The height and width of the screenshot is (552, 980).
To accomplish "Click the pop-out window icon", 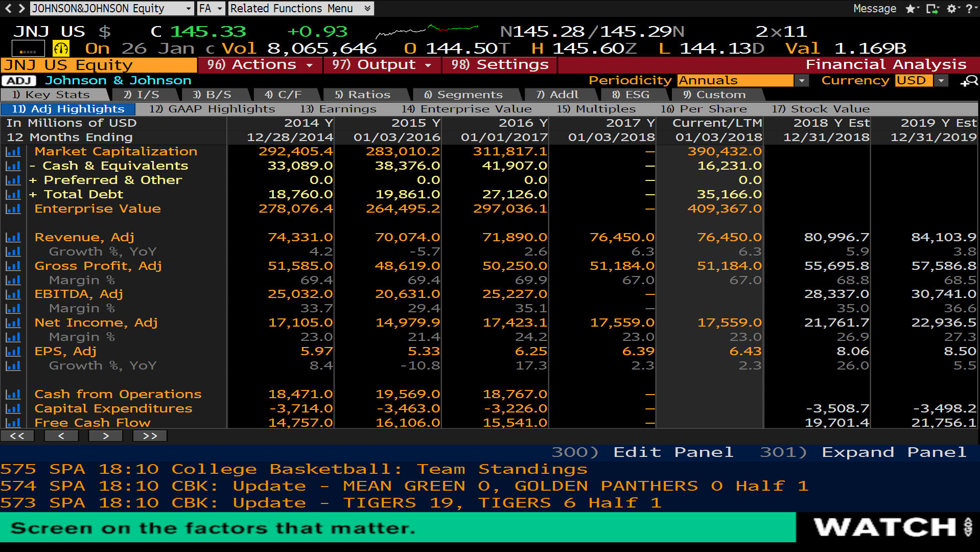I will coord(932,9).
